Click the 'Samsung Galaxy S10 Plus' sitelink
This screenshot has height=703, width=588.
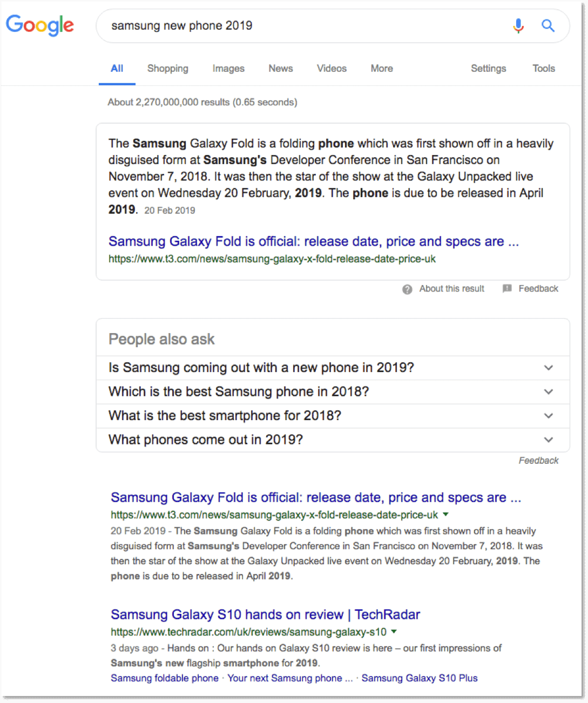tap(420, 678)
